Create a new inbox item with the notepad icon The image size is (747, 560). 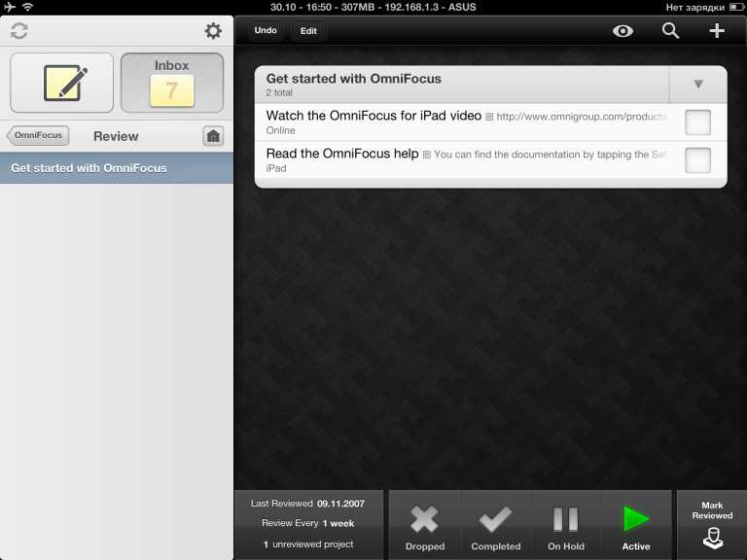click(62, 83)
